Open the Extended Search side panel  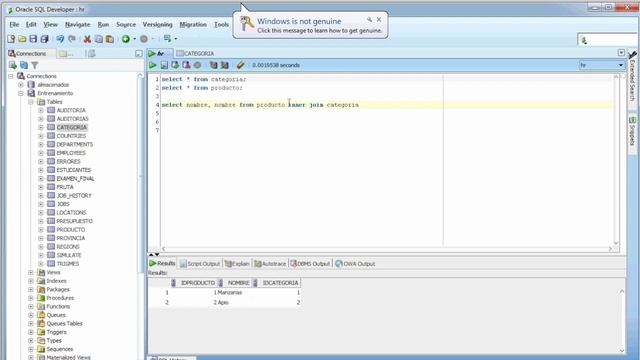coord(632,81)
